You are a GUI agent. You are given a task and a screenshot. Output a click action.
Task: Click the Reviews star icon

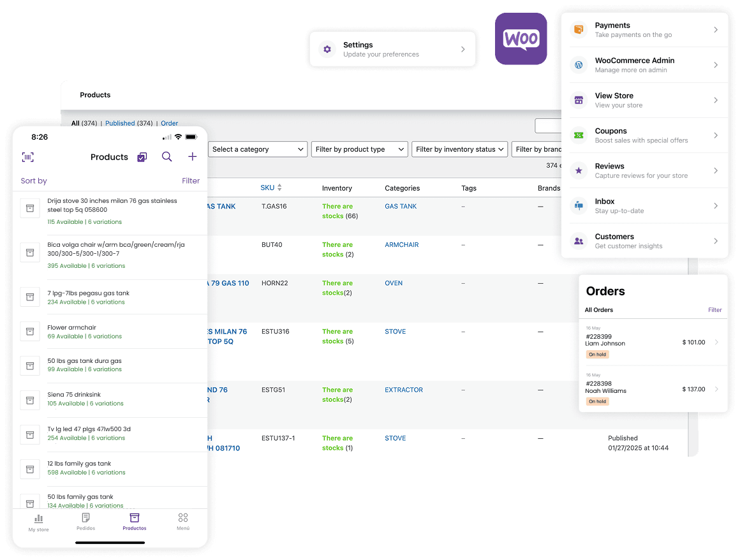point(579,170)
